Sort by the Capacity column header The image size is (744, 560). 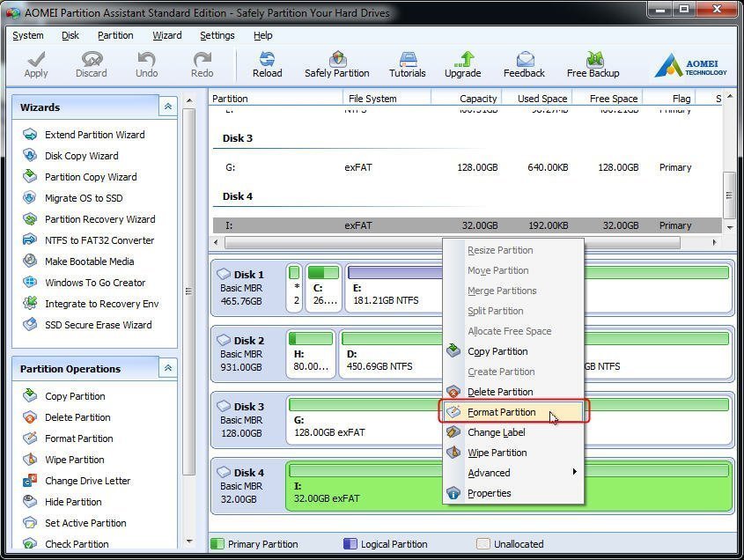[x=466, y=99]
